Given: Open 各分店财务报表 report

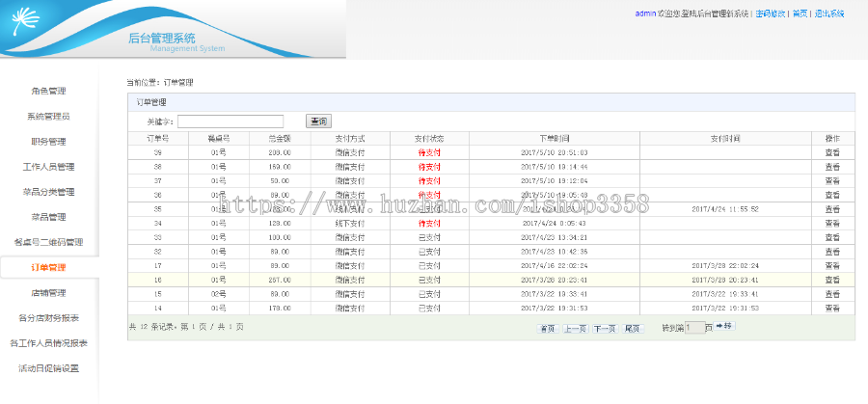Looking at the screenshot, I should [x=48, y=317].
